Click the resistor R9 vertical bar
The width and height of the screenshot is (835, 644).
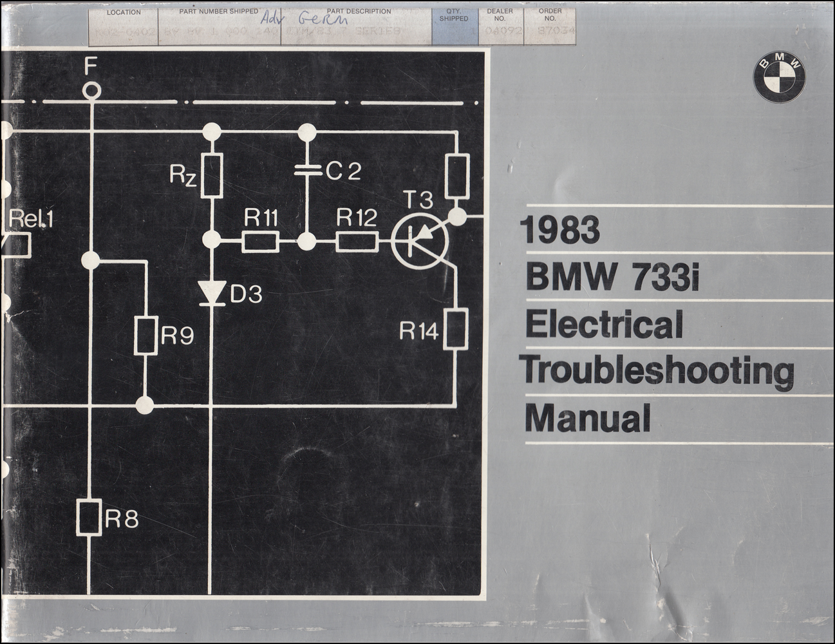coord(145,334)
